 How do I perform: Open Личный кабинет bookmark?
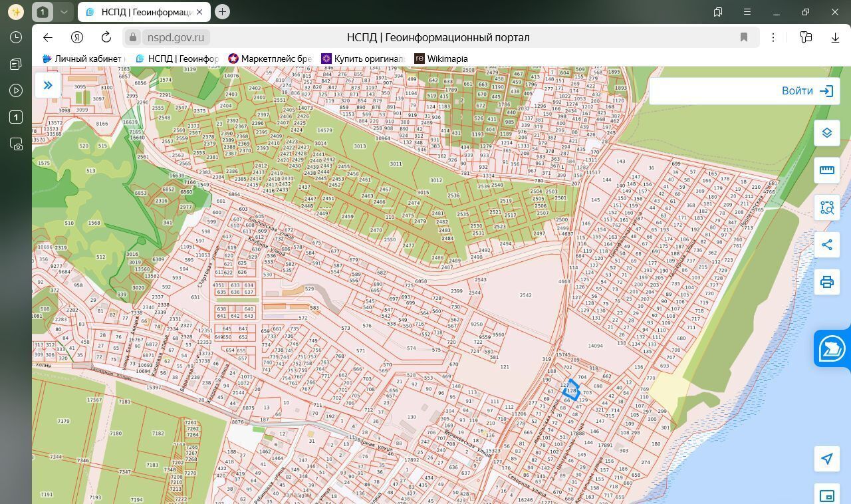click(83, 59)
